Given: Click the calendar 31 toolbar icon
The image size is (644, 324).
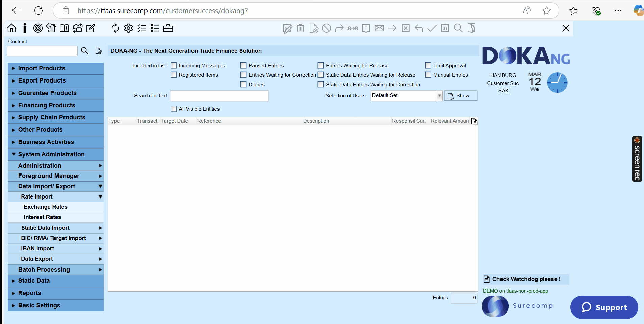Looking at the screenshot, I should (445, 28).
